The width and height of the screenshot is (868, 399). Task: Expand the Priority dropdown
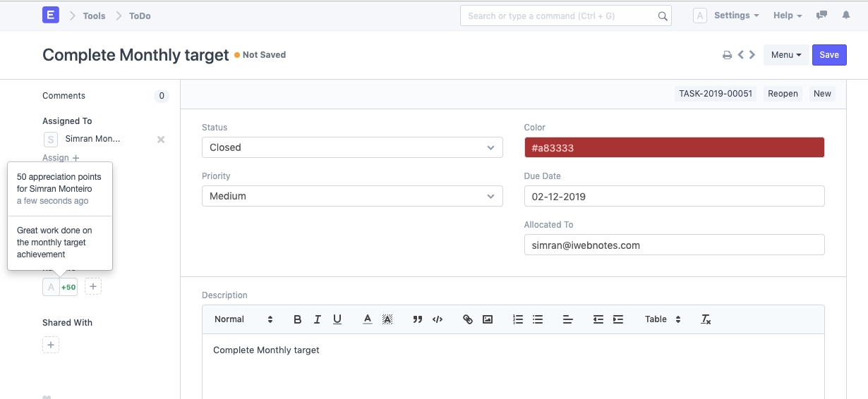point(351,196)
